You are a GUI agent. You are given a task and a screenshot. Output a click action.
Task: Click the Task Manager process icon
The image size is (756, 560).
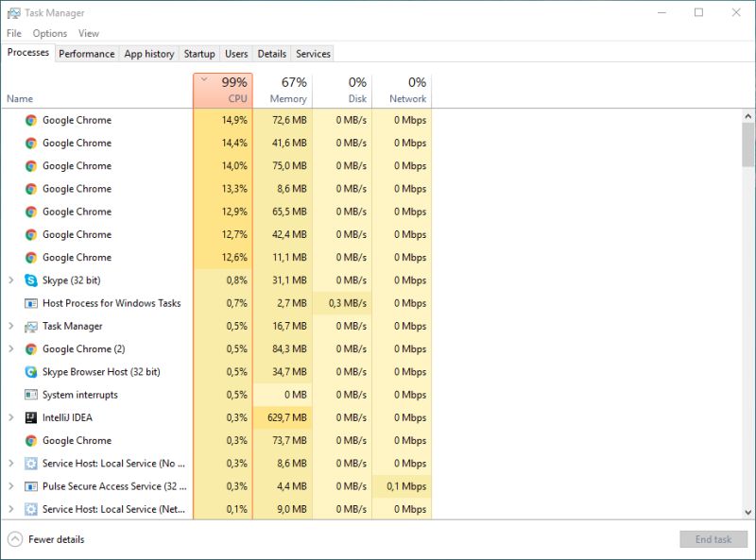click(x=30, y=326)
